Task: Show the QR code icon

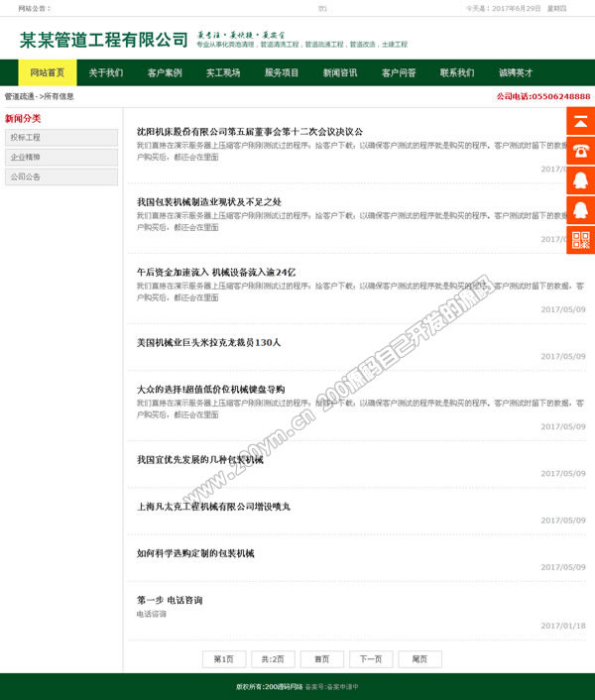Action: click(x=581, y=240)
